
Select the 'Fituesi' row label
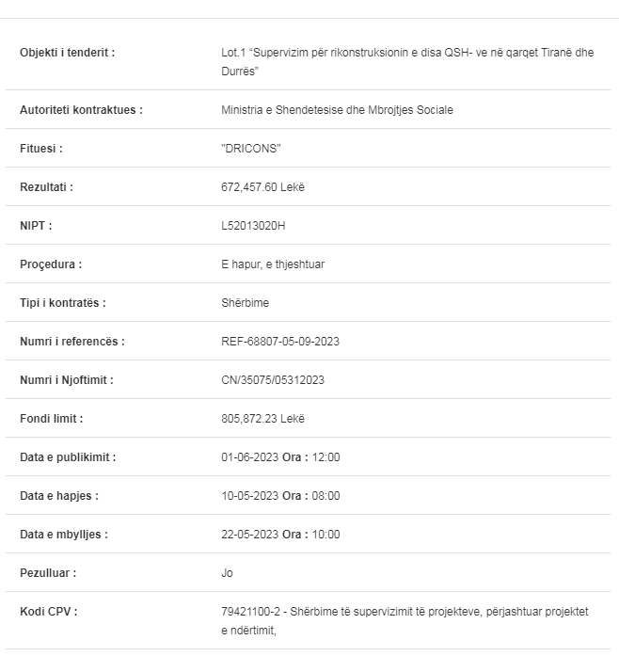40,149
